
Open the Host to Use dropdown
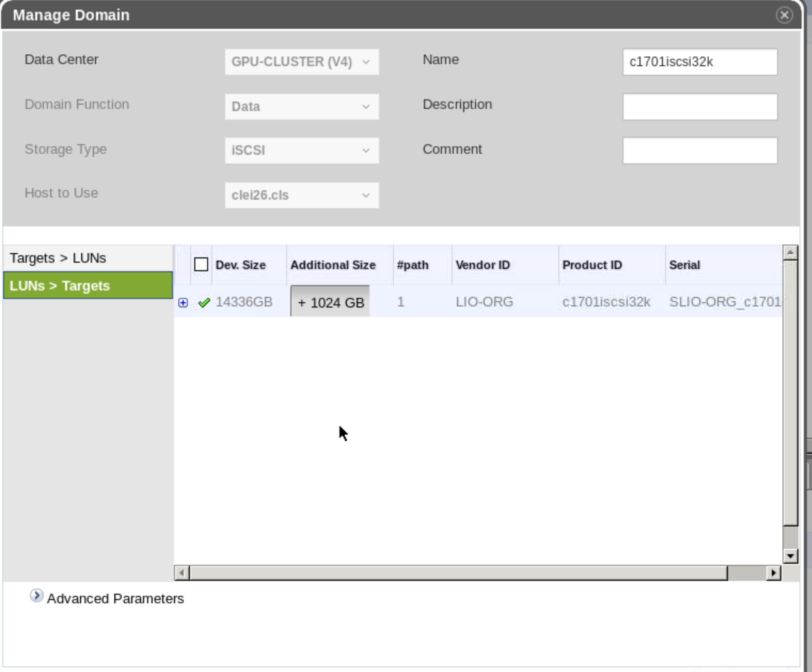[301, 195]
